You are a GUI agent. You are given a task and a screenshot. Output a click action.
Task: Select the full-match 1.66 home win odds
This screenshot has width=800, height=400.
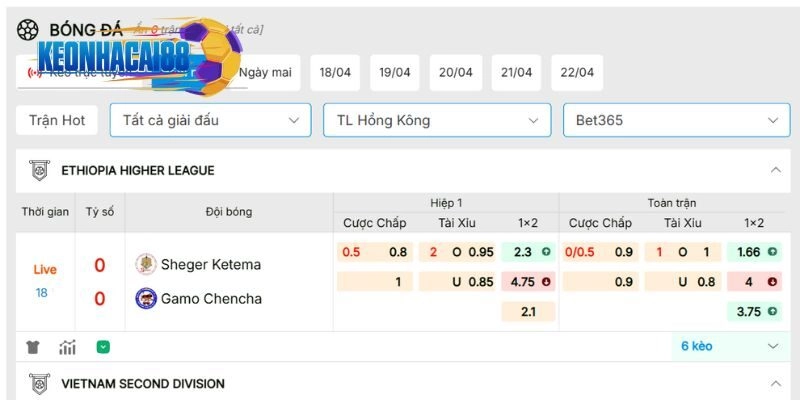point(755,252)
